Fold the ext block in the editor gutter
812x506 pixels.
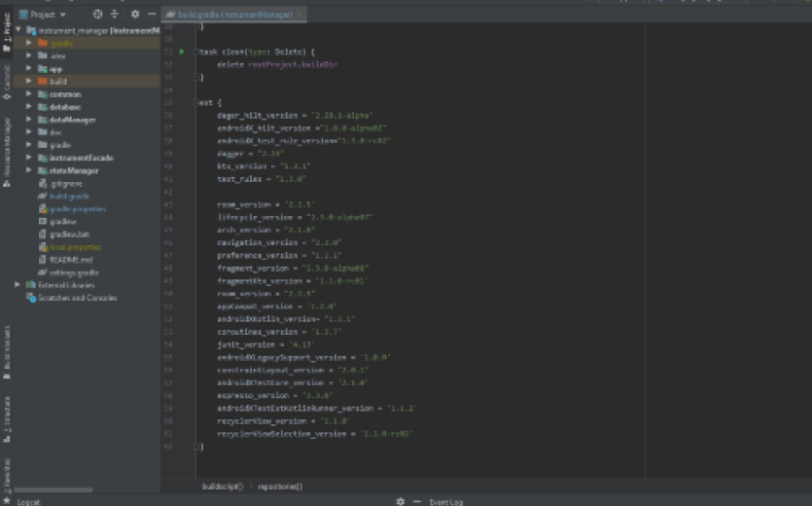click(195, 101)
